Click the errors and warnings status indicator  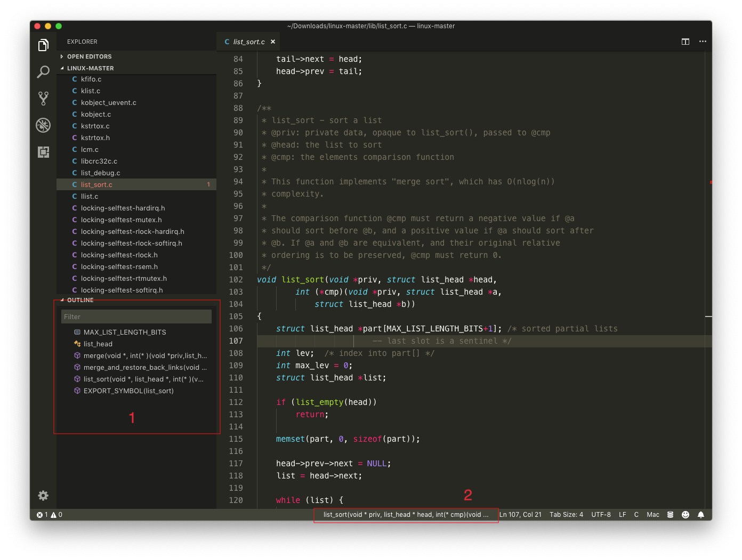(x=50, y=515)
